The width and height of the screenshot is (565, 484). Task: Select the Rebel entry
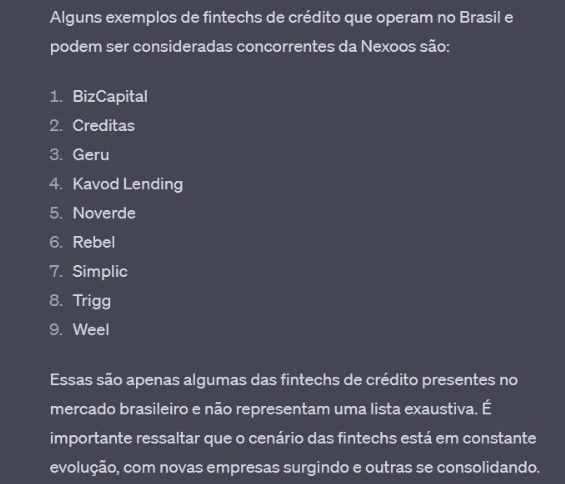click(x=94, y=242)
